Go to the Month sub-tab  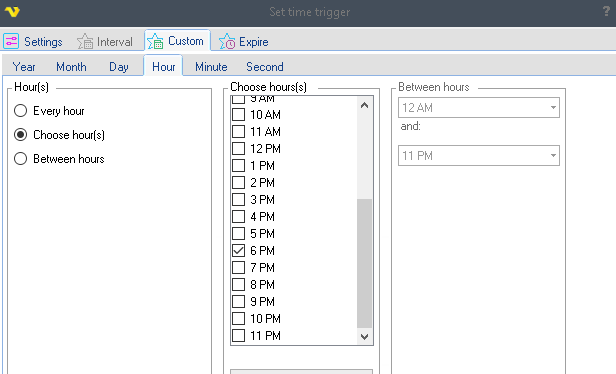point(71,67)
